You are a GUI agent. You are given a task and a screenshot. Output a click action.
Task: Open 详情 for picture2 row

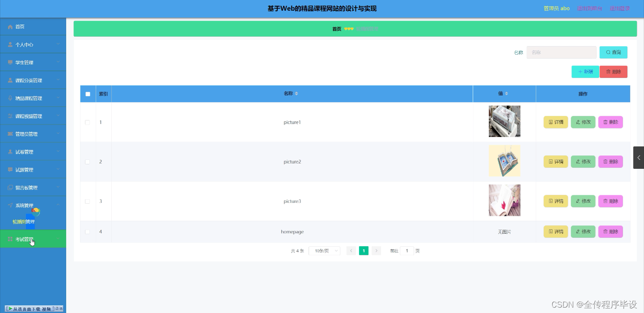pyautogui.click(x=555, y=162)
